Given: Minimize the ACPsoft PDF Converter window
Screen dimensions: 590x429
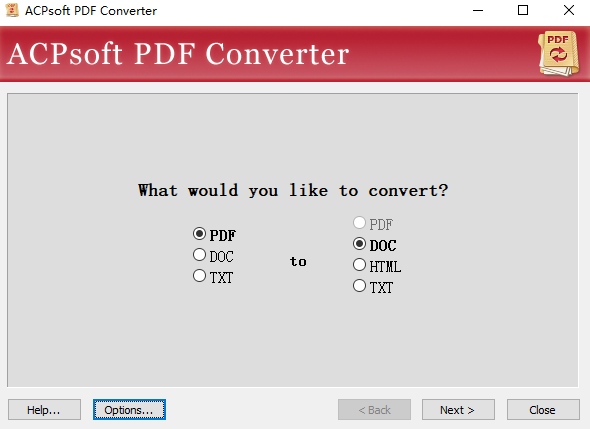Looking at the screenshot, I should (x=478, y=11).
